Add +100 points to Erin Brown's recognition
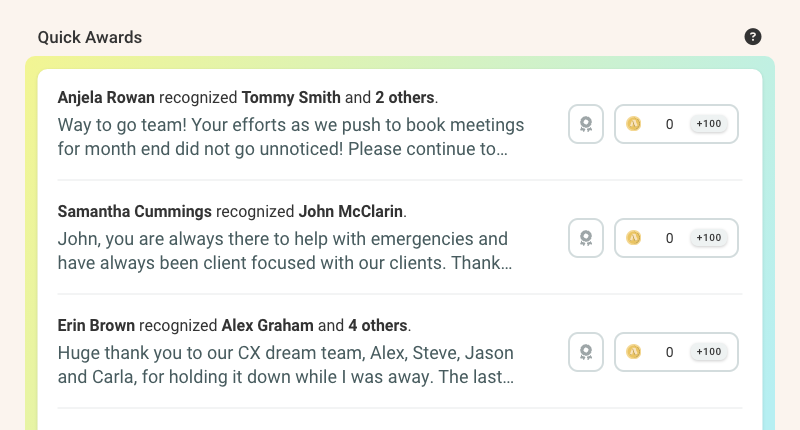 coord(708,352)
